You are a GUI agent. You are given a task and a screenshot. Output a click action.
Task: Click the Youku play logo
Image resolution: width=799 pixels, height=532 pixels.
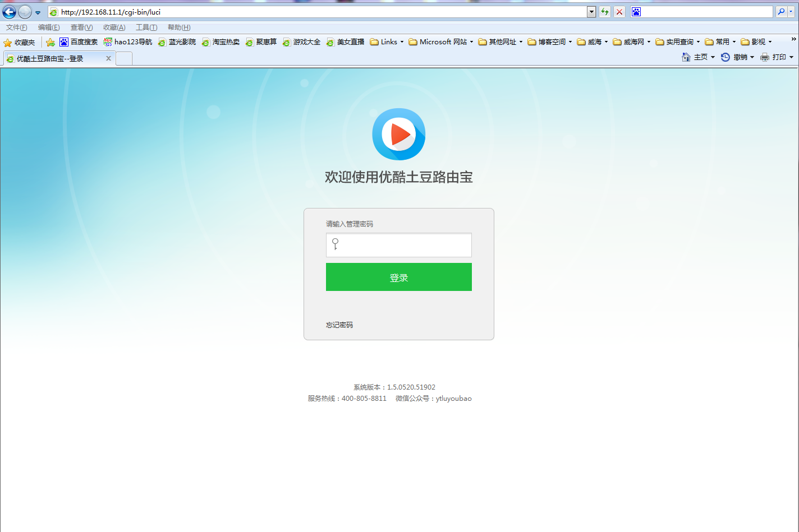(x=399, y=134)
